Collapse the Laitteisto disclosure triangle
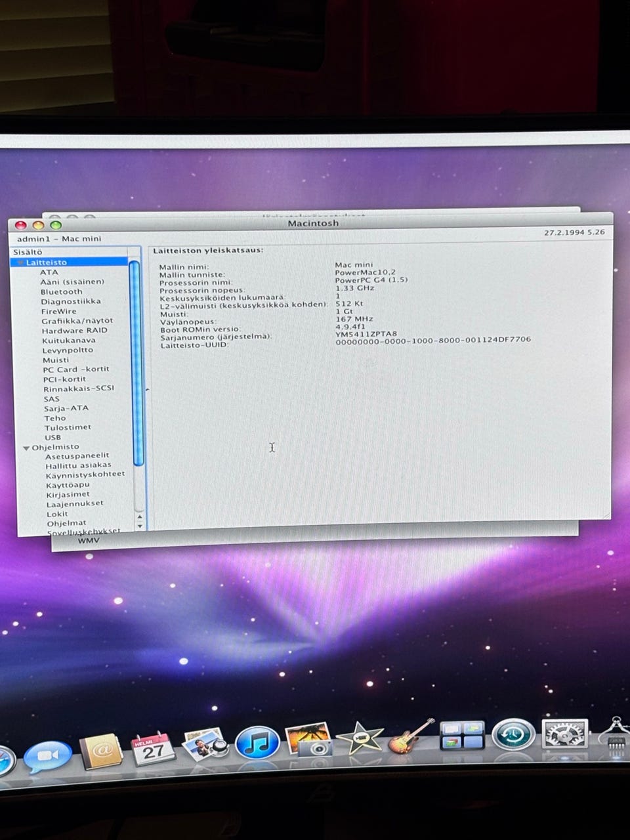The width and height of the screenshot is (630, 840). 20,262
